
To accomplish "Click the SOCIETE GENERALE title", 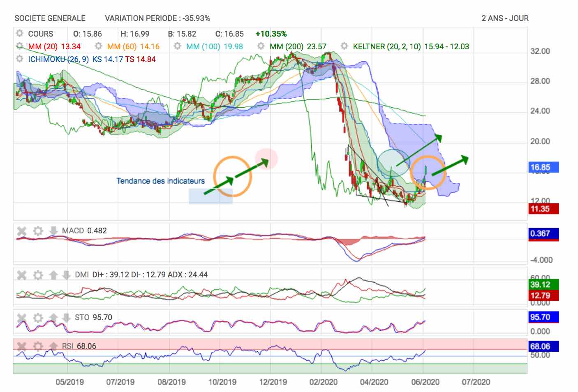I will point(50,18).
